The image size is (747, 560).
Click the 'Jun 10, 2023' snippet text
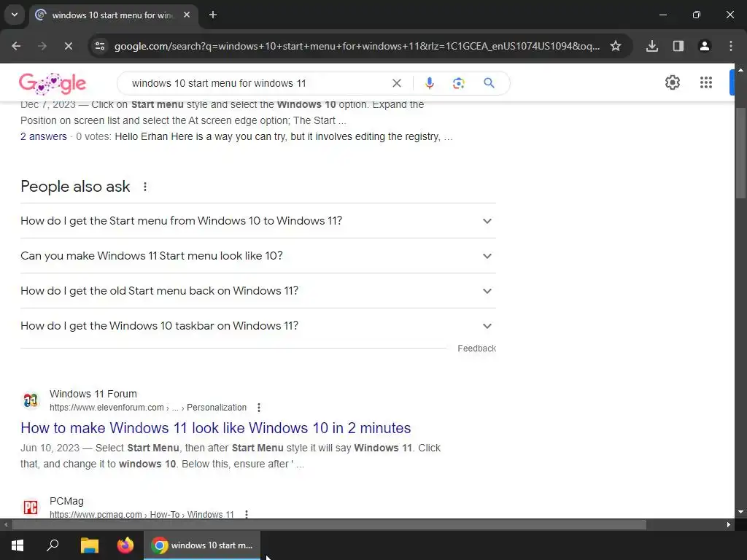50,448
